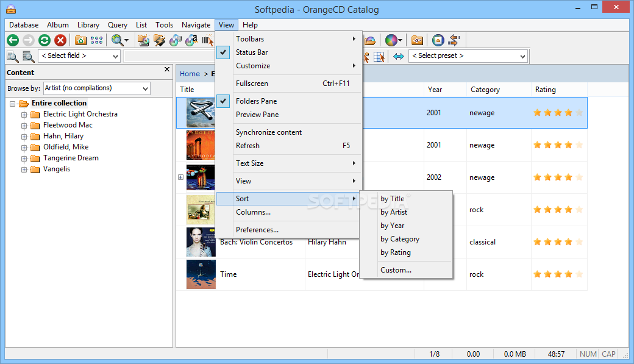Expand the Vangelis folder node
634x364 pixels.
(24, 170)
